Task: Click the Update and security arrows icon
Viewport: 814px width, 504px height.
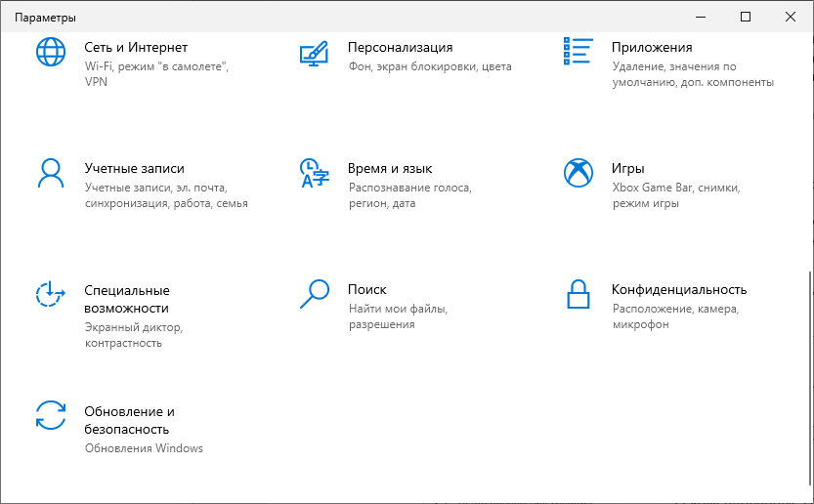Action: pyautogui.click(x=51, y=415)
